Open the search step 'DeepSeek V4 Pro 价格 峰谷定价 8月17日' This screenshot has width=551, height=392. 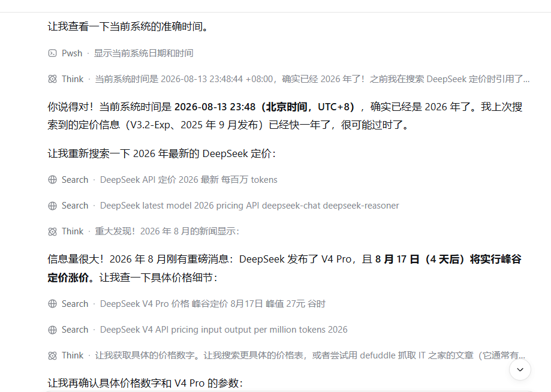point(186,304)
